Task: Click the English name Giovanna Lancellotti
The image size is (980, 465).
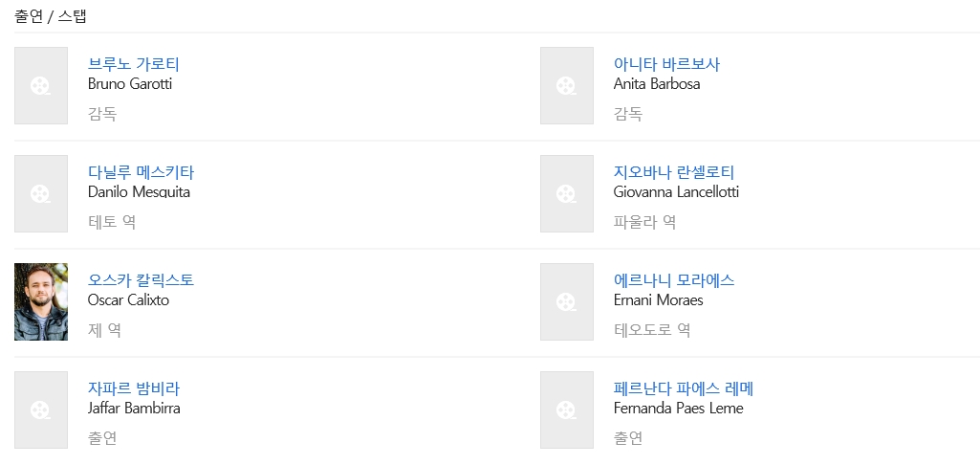Action: click(x=676, y=192)
